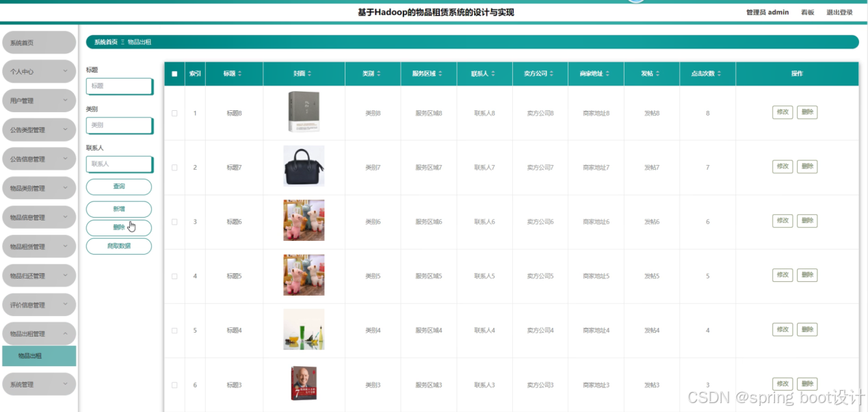Click 删除 for row 标题5

click(x=807, y=275)
